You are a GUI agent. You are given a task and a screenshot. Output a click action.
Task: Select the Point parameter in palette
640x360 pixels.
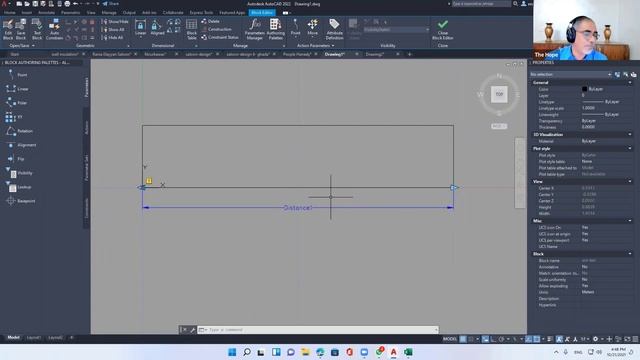17,75
